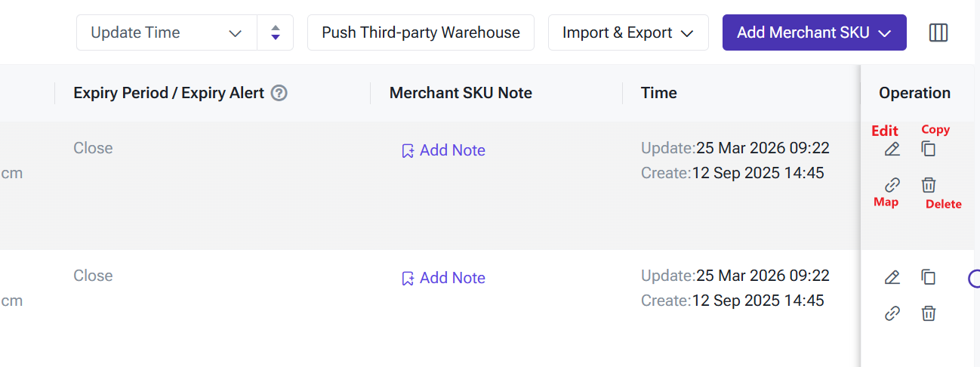Click the map link icon in second row

tap(892, 313)
